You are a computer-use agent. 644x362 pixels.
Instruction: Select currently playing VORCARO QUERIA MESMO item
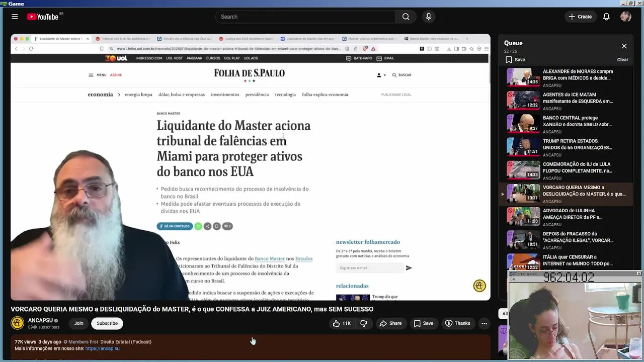(x=566, y=194)
